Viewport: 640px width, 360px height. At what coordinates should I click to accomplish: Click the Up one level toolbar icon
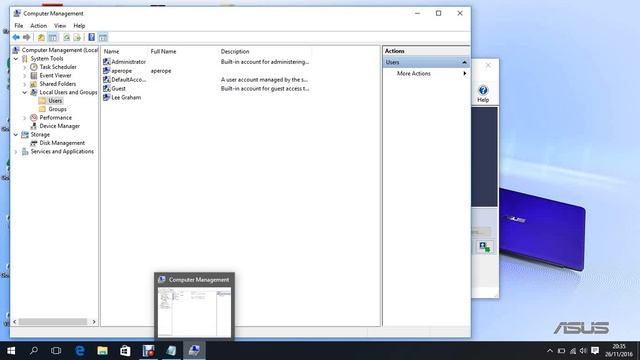41,38
